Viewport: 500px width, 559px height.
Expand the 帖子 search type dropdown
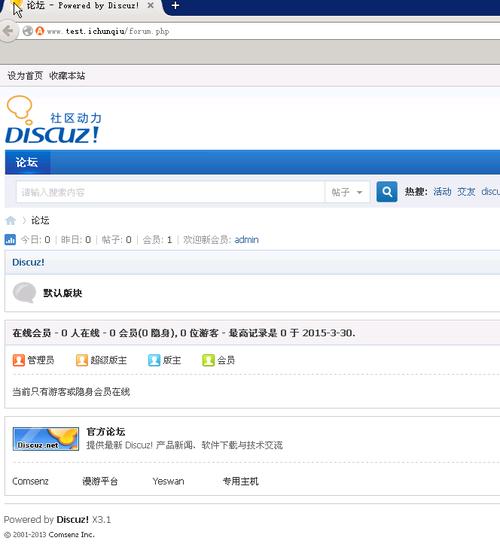[347, 192]
